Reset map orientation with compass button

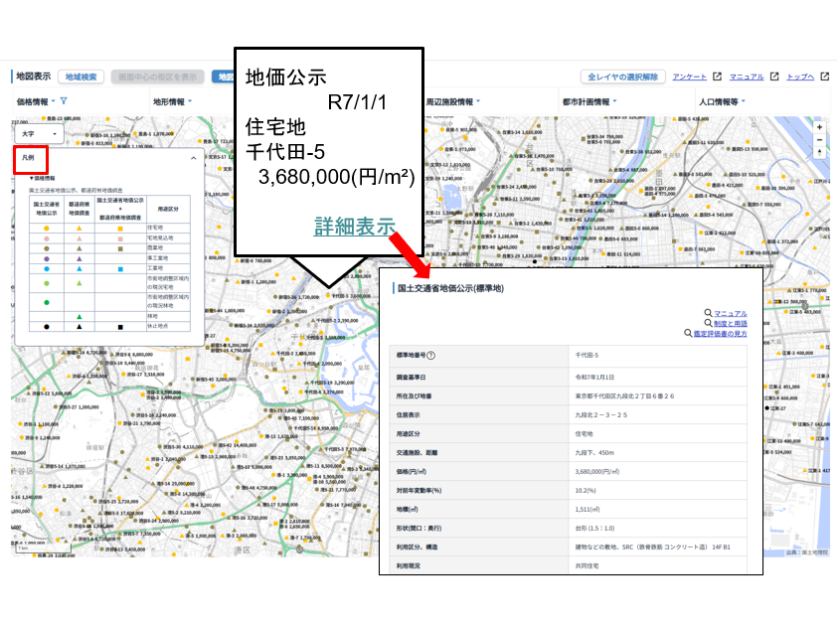click(819, 155)
